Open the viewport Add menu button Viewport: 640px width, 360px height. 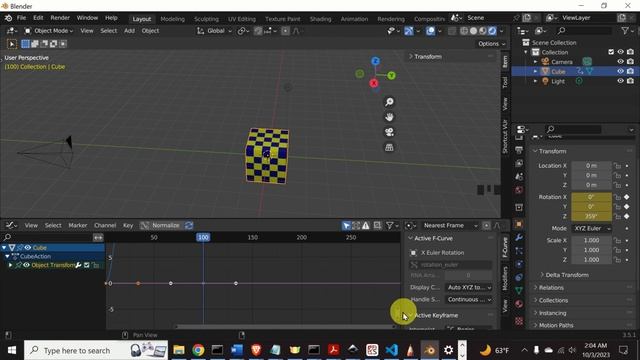[x=129, y=31]
